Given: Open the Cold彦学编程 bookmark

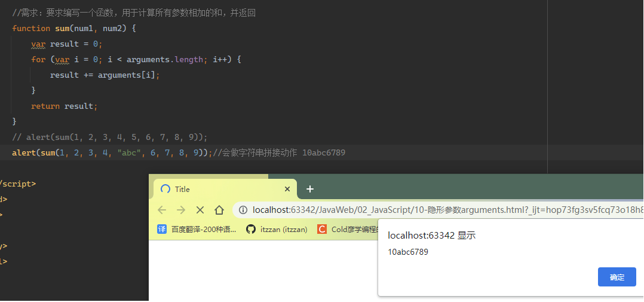Looking at the screenshot, I should coord(348,229).
